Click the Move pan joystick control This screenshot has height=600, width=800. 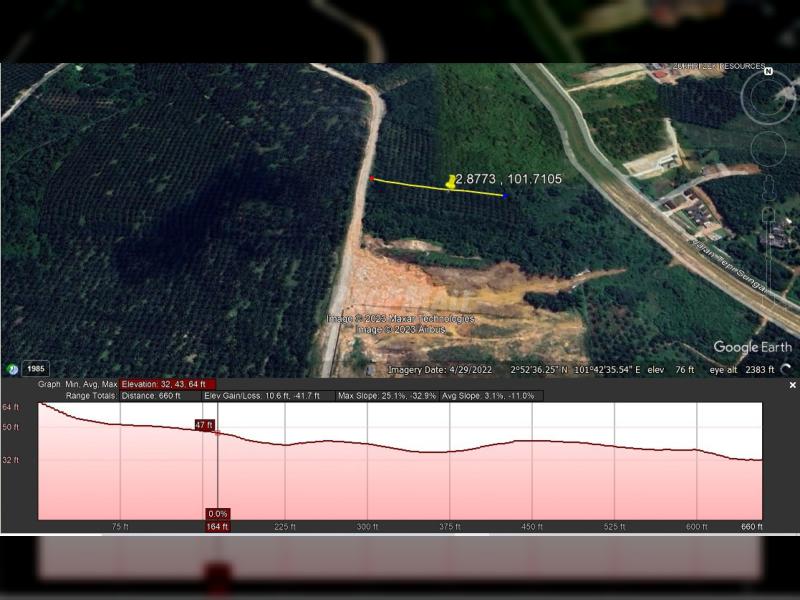click(768, 148)
